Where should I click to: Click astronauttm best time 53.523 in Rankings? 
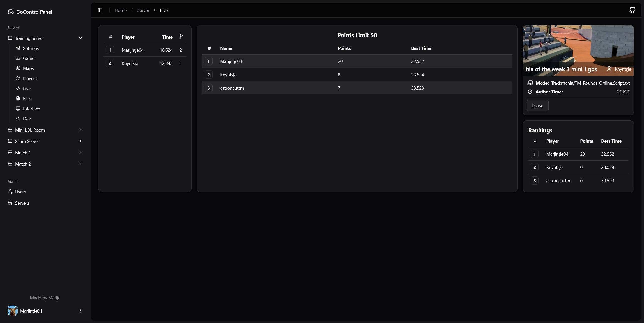point(608,181)
